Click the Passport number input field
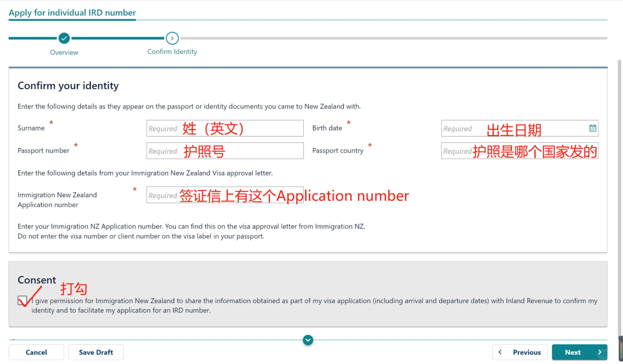This screenshot has height=364, width=623. [x=225, y=151]
